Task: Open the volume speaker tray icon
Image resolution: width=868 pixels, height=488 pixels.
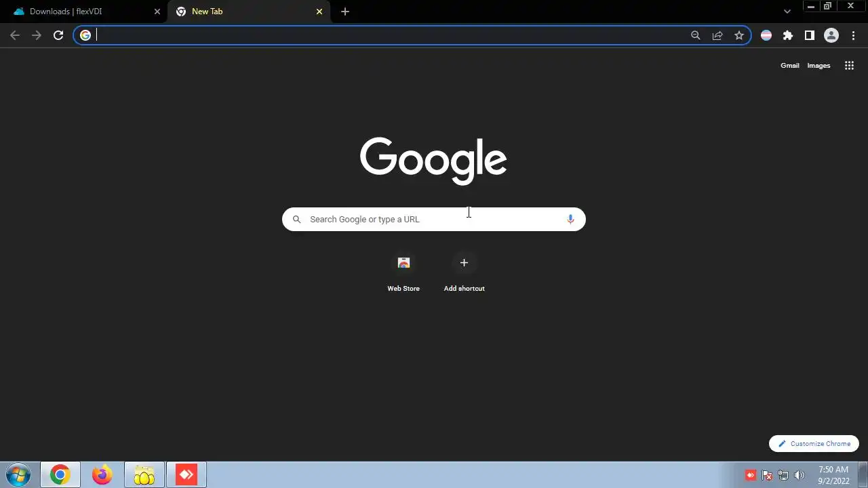Action: [800, 475]
